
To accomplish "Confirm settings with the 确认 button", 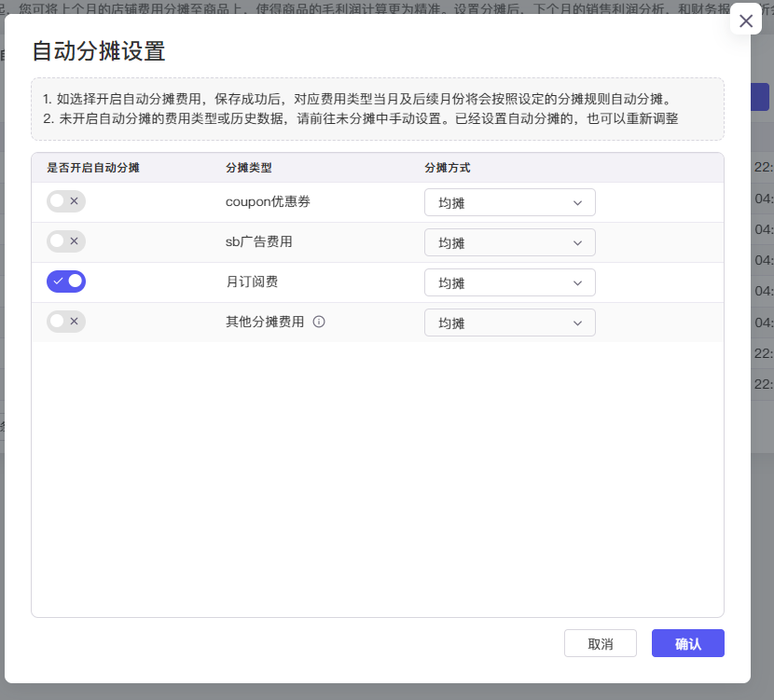I will coord(687,643).
